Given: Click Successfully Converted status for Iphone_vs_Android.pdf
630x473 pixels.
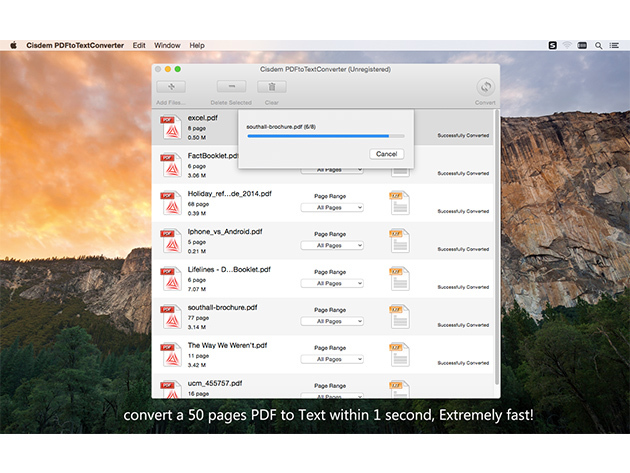Looking at the screenshot, I should [463, 249].
